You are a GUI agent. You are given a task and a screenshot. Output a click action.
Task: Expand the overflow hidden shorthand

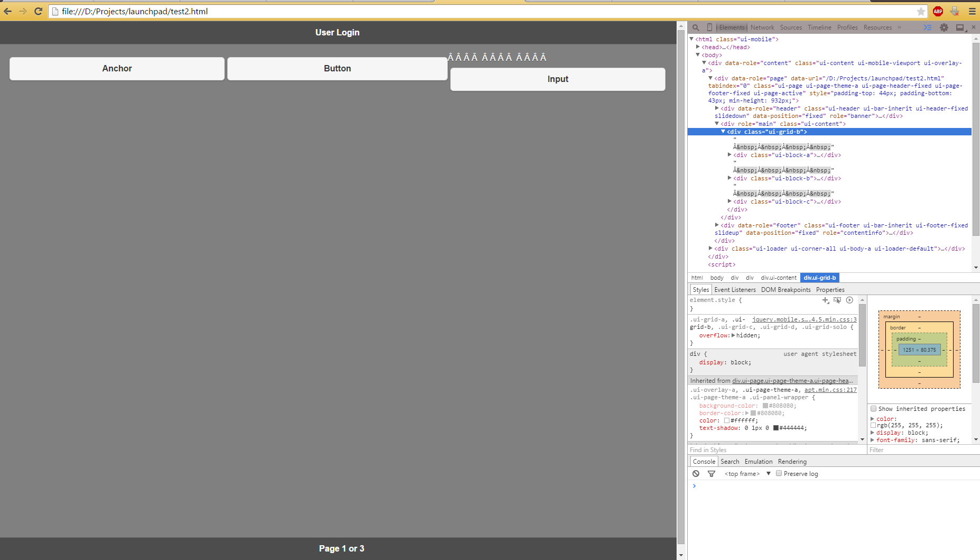click(733, 335)
